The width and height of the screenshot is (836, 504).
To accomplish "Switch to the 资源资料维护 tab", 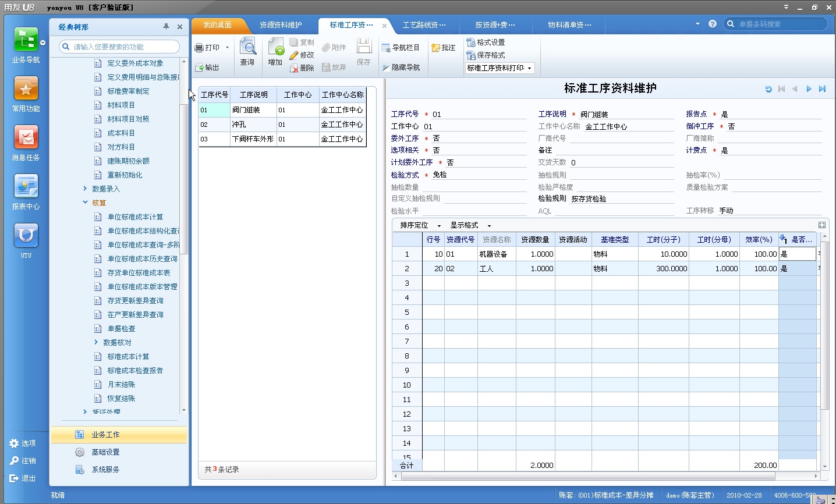I will [x=281, y=25].
